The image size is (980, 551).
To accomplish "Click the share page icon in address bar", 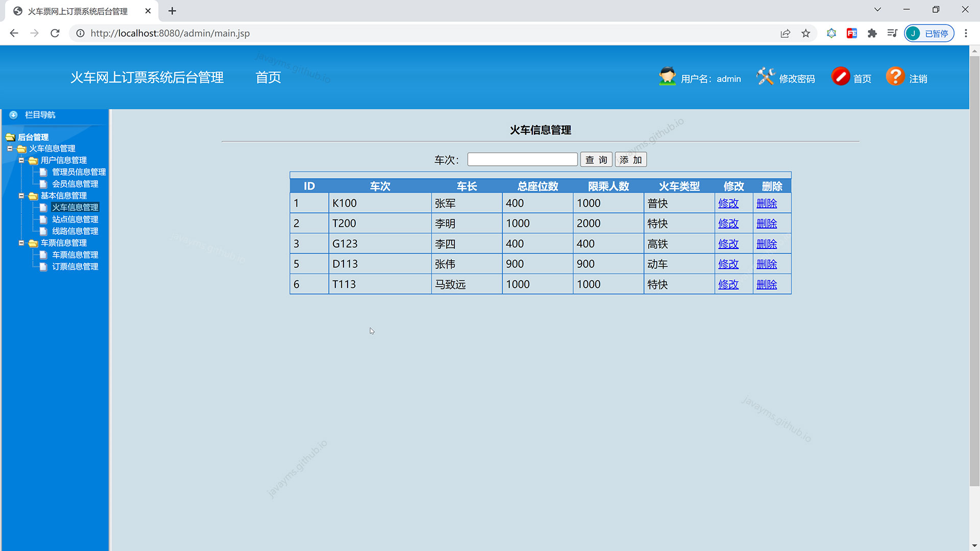I will point(786,33).
